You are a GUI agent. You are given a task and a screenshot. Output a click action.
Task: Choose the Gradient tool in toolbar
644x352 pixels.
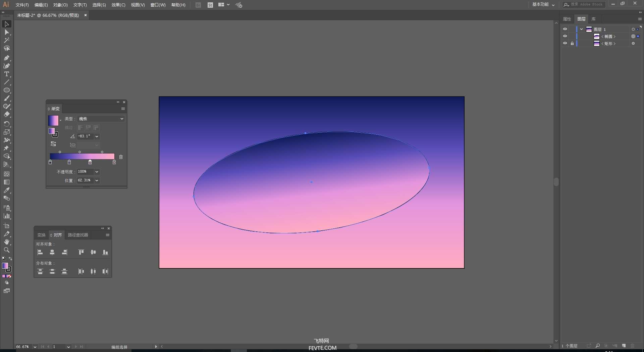click(x=6, y=182)
